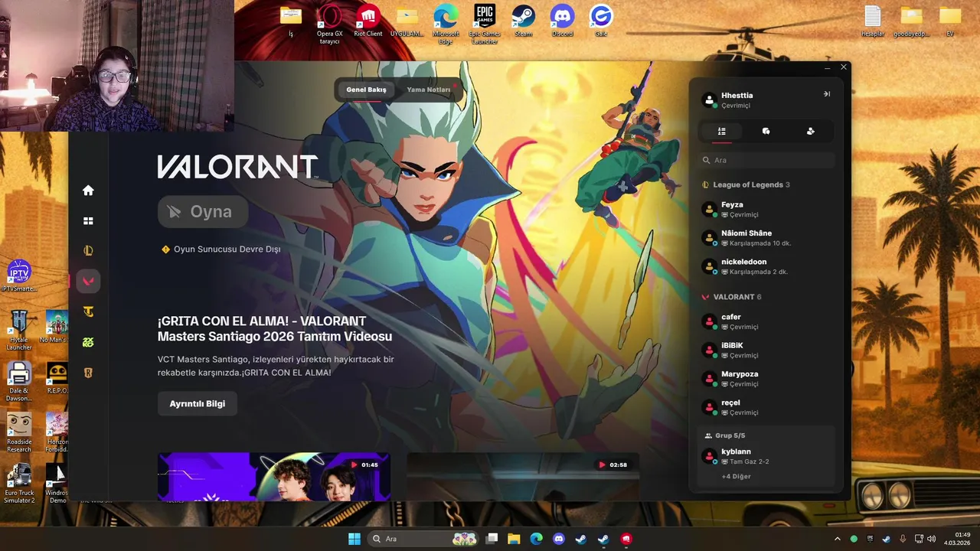Open the Riot Client home icon
980x551 pixels.
88,191
